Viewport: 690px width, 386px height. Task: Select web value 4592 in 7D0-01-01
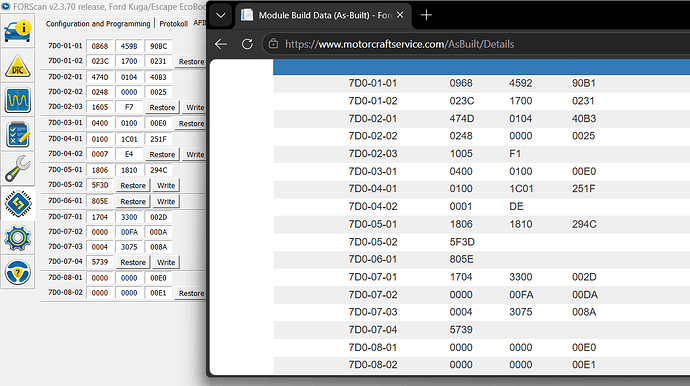tap(521, 83)
